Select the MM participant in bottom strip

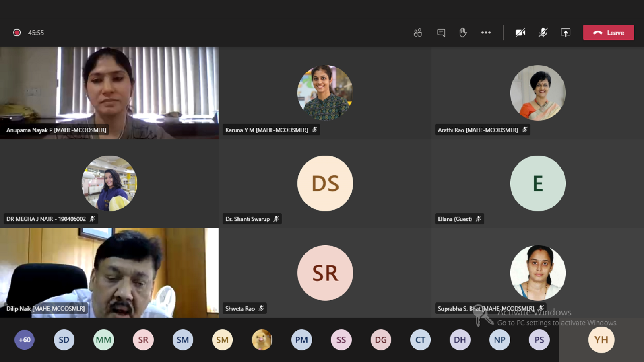pyautogui.click(x=103, y=340)
